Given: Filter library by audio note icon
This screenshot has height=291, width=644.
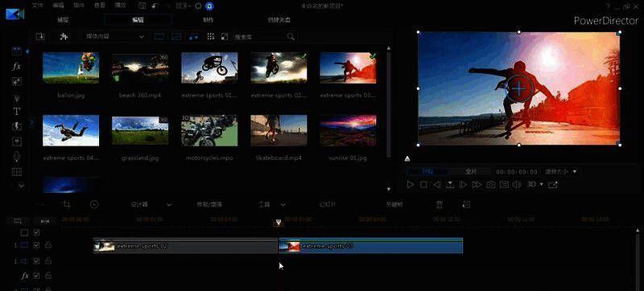Looking at the screenshot, I should pyautogui.click(x=193, y=36).
